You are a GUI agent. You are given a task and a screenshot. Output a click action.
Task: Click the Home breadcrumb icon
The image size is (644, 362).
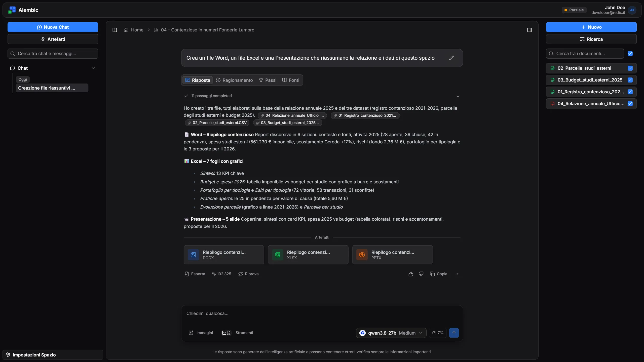click(126, 30)
